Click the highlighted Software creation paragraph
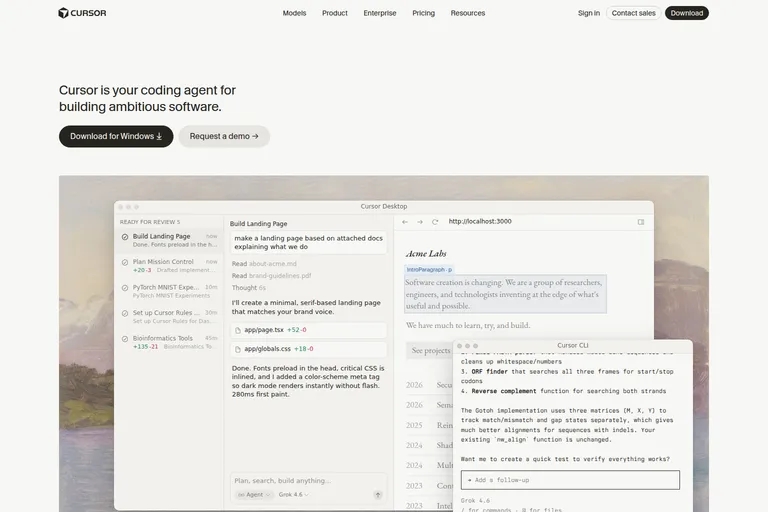This screenshot has width=768, height=512. pos(505,294)
